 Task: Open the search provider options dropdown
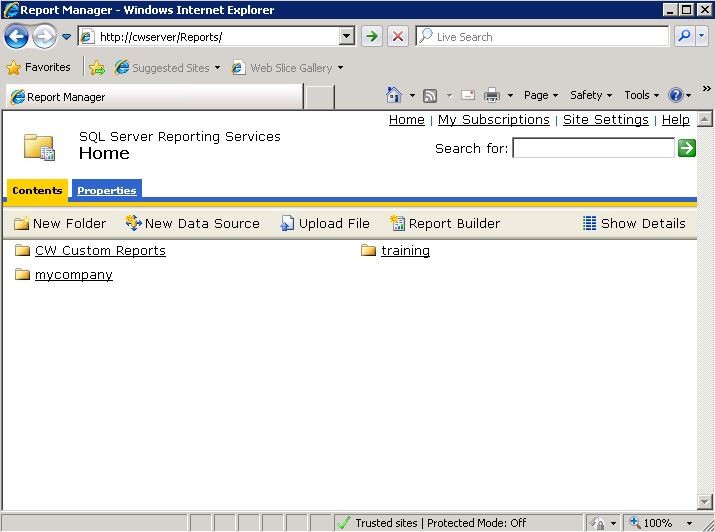pyautogui.click(x=702, y=36)
